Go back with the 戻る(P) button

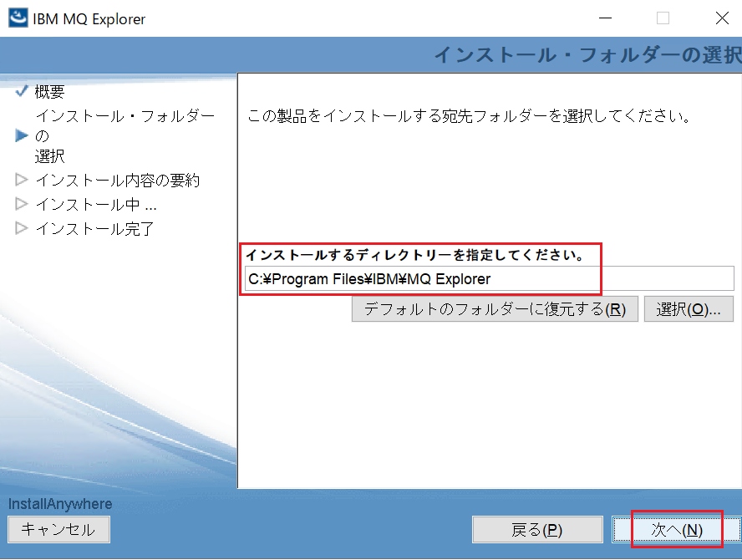(x=537, y=529)
